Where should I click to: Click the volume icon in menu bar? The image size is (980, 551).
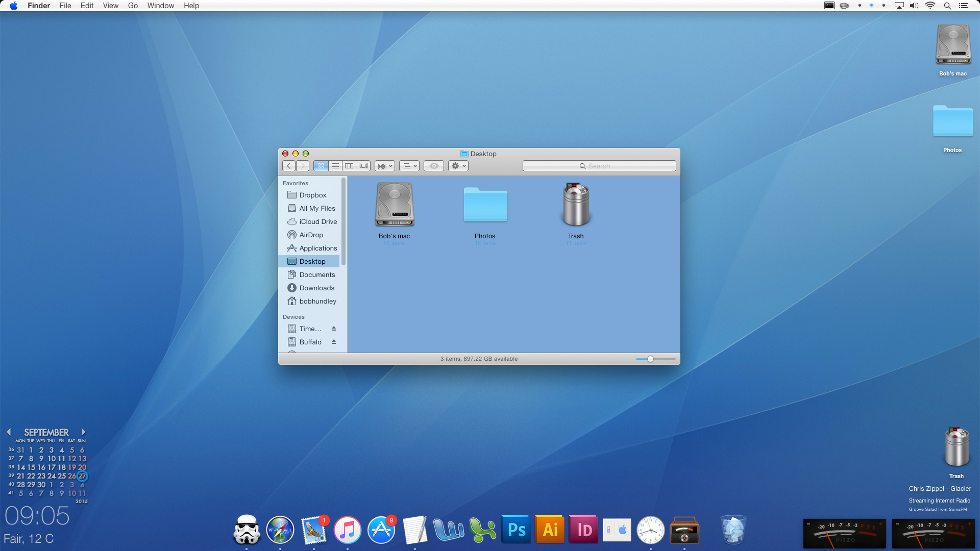tap(914, 6)
